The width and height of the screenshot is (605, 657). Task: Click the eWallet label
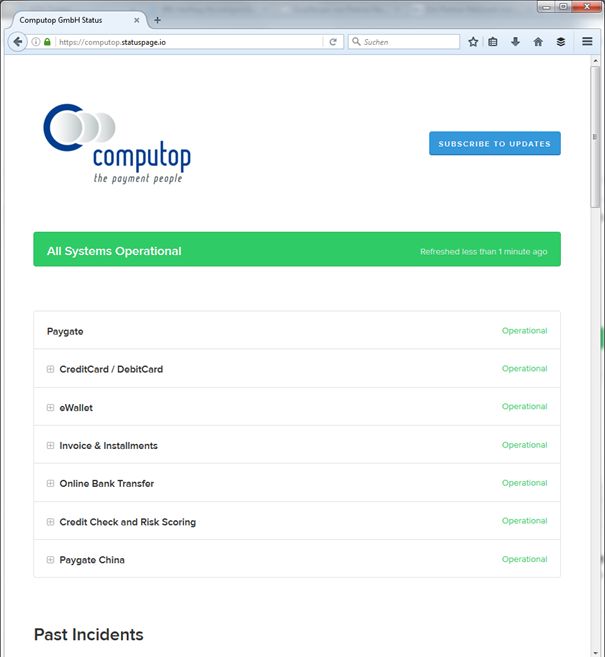click(76, 408)
